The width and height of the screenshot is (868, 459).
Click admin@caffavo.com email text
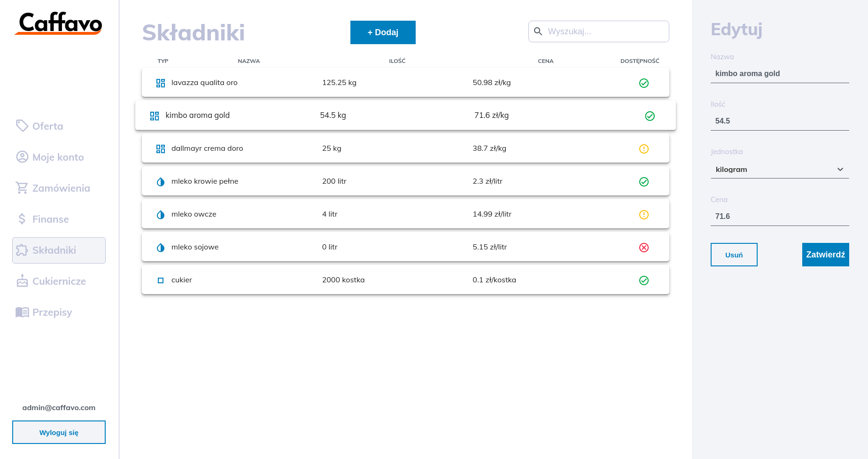(59, 408)
